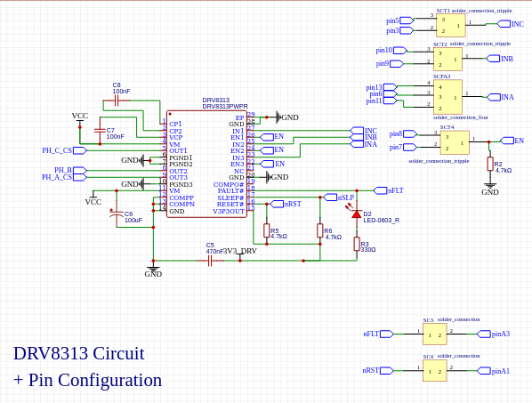The image size is (532, 403).
Task: Select the D2 LED-0603_R diode symbol
Action: point(356,214)
